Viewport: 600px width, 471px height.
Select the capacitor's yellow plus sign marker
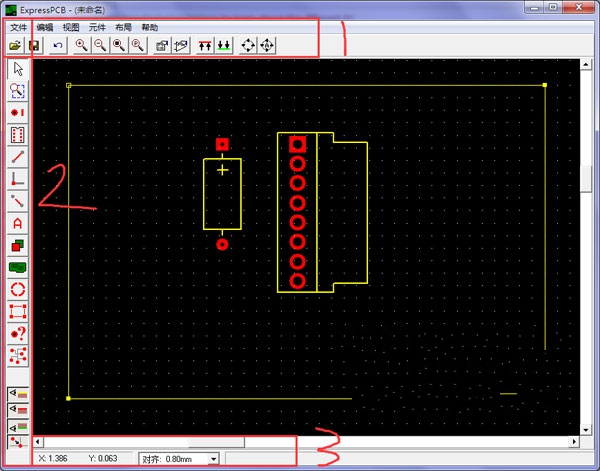[223, 170]
